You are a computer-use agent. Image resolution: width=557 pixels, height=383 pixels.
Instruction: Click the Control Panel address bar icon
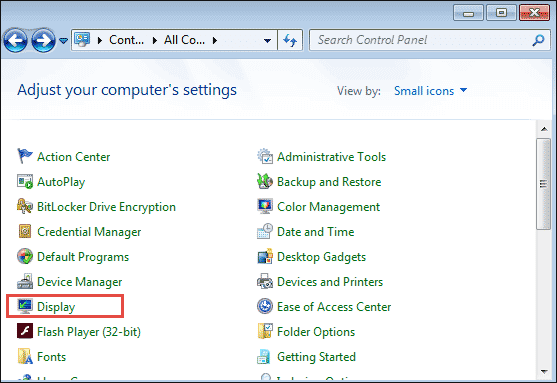click(x=82, y=40)
